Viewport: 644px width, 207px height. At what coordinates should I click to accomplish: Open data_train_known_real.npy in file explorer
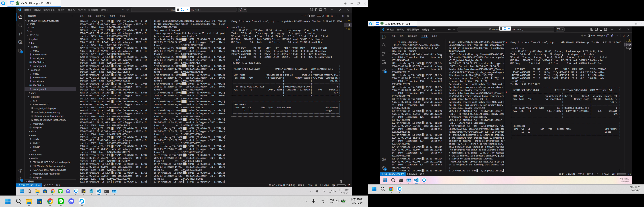[47, 112]
